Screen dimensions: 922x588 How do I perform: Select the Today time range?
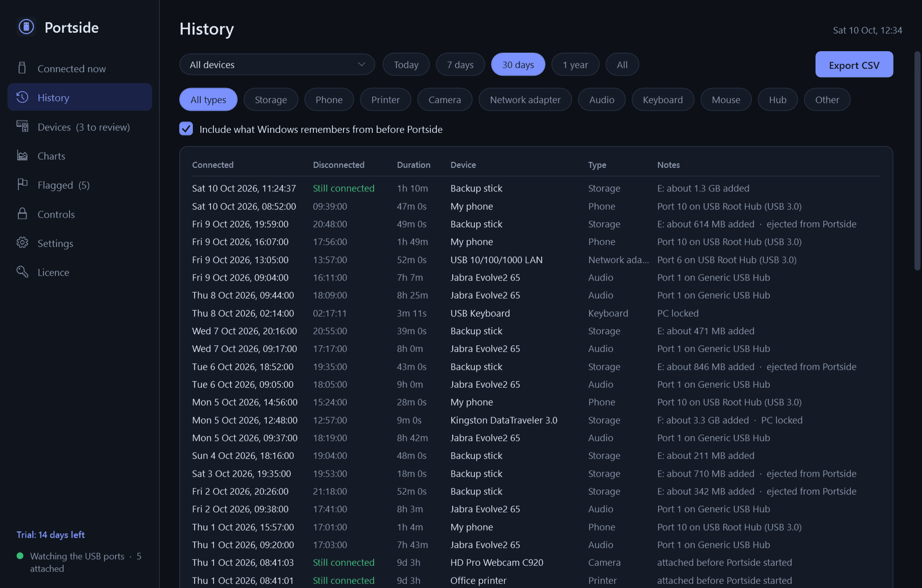tap(406, 64)
